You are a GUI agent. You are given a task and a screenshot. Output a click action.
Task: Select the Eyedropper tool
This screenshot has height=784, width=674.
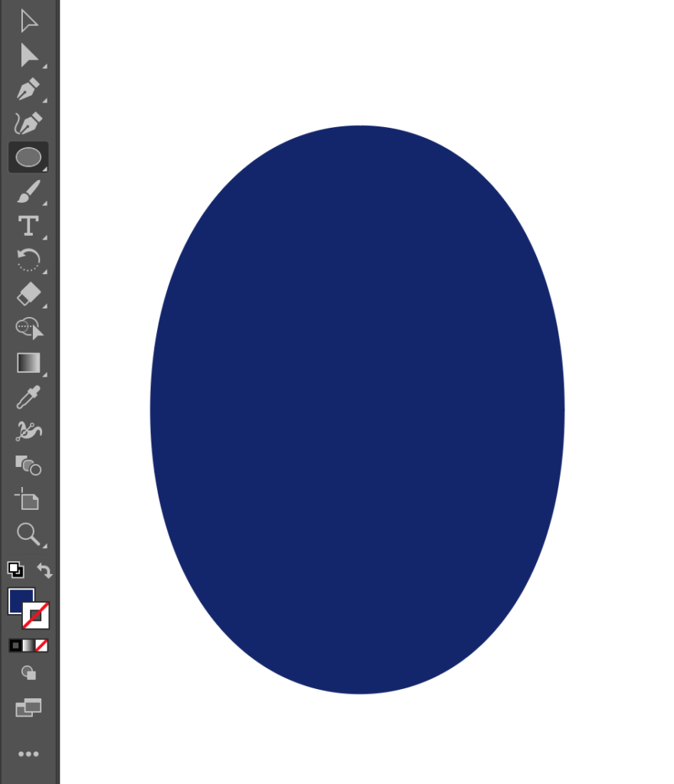[x=28, y=397]
